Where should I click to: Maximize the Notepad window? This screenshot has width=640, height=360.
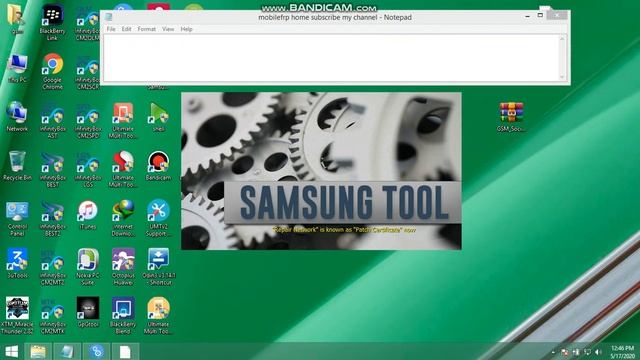540,16
